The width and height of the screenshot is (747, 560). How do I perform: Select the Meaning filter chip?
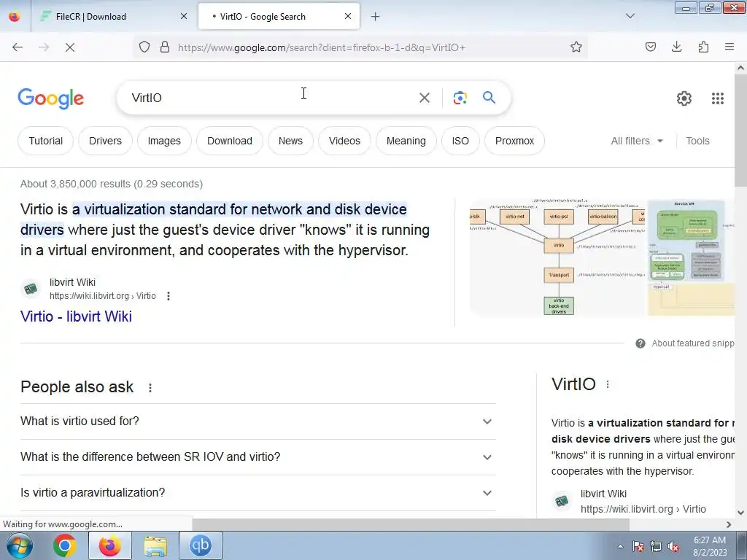[x=406, y=141]
